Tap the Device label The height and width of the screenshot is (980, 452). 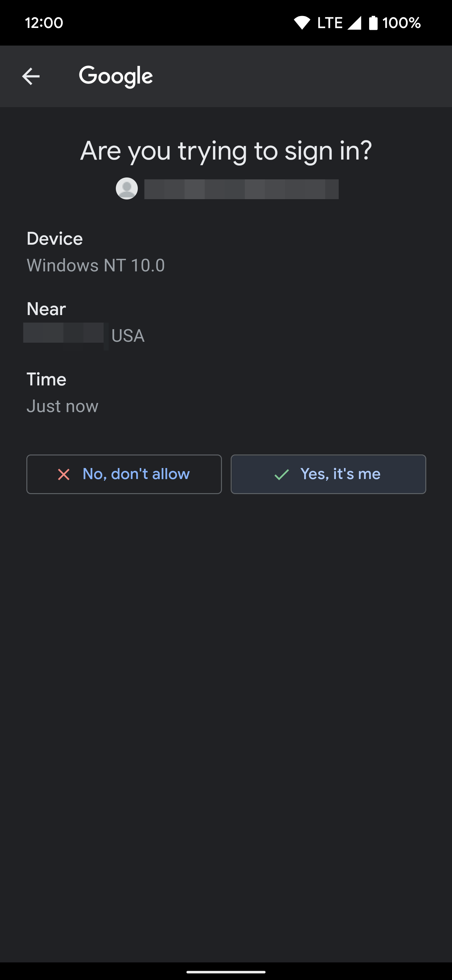click(x=55, y=239)
